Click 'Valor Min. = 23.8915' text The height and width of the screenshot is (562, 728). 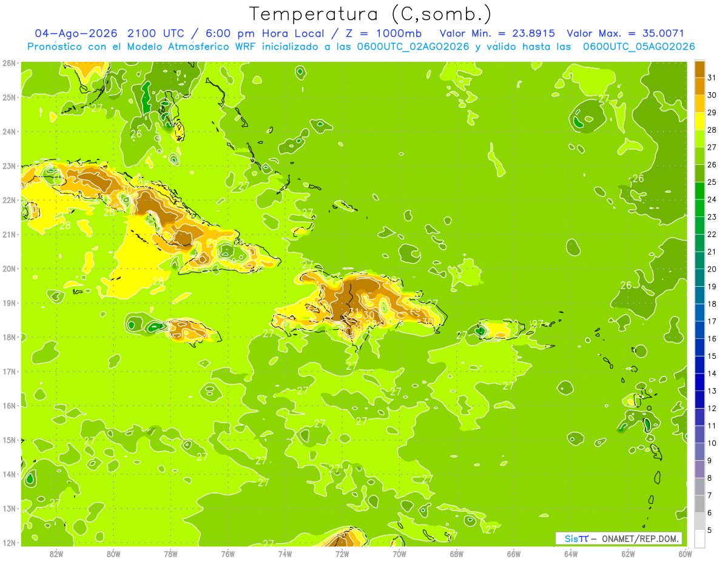click(497, 33)
